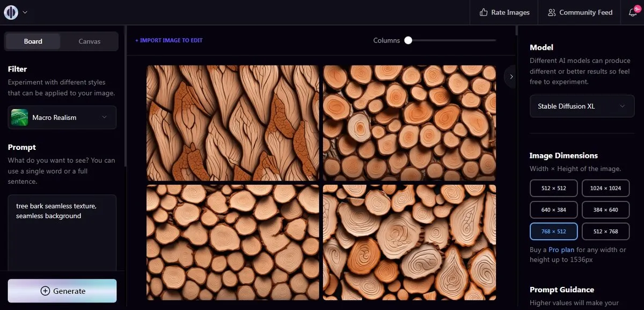Adjust the Columns slider handle
Image resolution: width=644 pixels, height=310 pixels.
click(408, 40)
